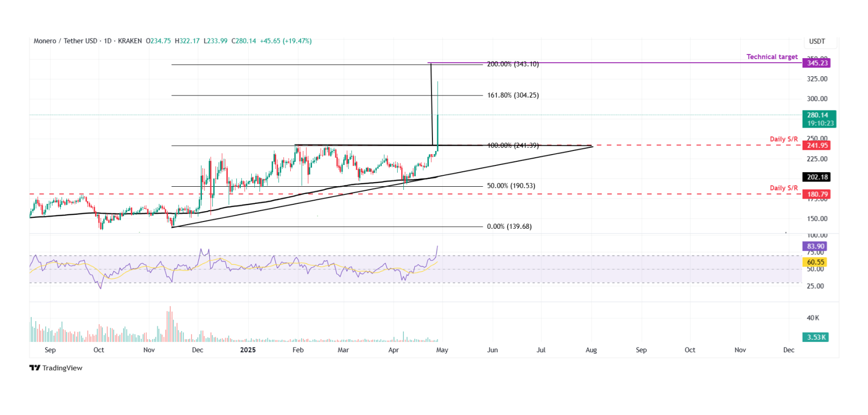The height and width of the screenshot is (415, 868).
Task: Select the current price label 280.14
Action: pyautogui.click(x=819, y=115)
